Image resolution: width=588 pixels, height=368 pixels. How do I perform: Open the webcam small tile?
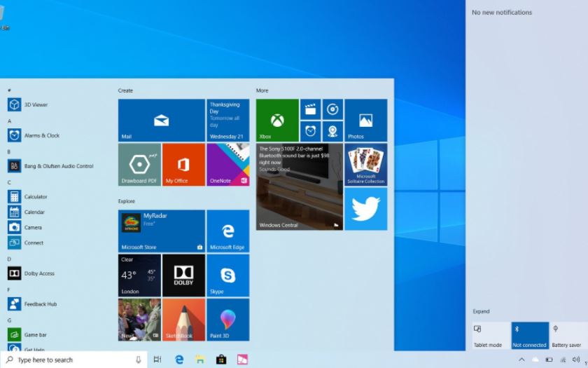point(332,131)
